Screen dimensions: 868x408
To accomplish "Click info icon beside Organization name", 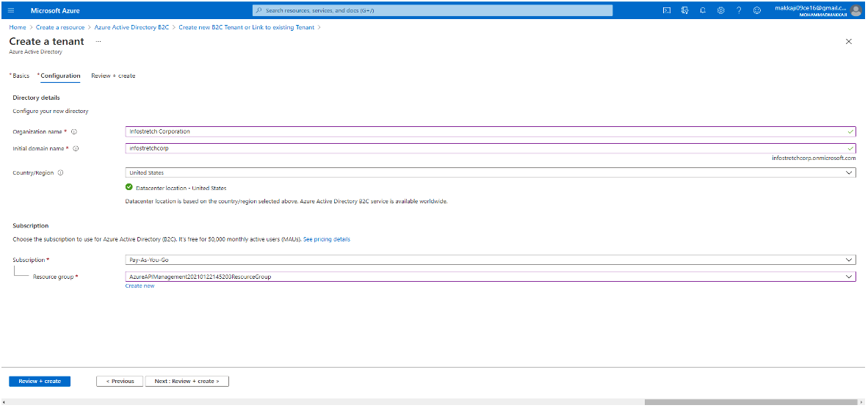I will (74, 132).
